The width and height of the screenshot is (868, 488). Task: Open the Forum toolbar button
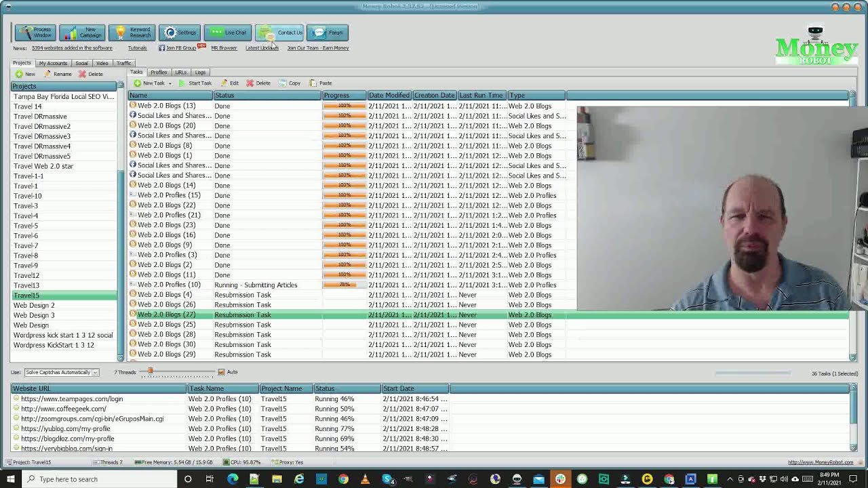[x=328, y=33]
